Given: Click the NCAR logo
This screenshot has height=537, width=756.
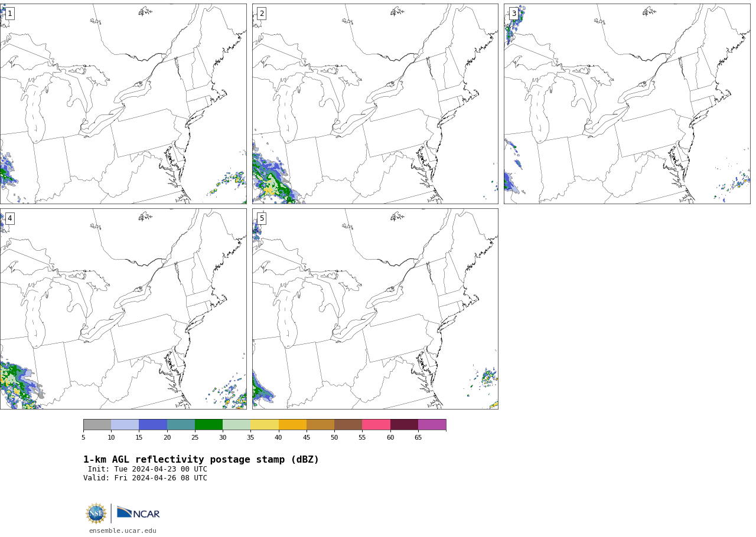Looking at the screenshot, I should [138, 513].
